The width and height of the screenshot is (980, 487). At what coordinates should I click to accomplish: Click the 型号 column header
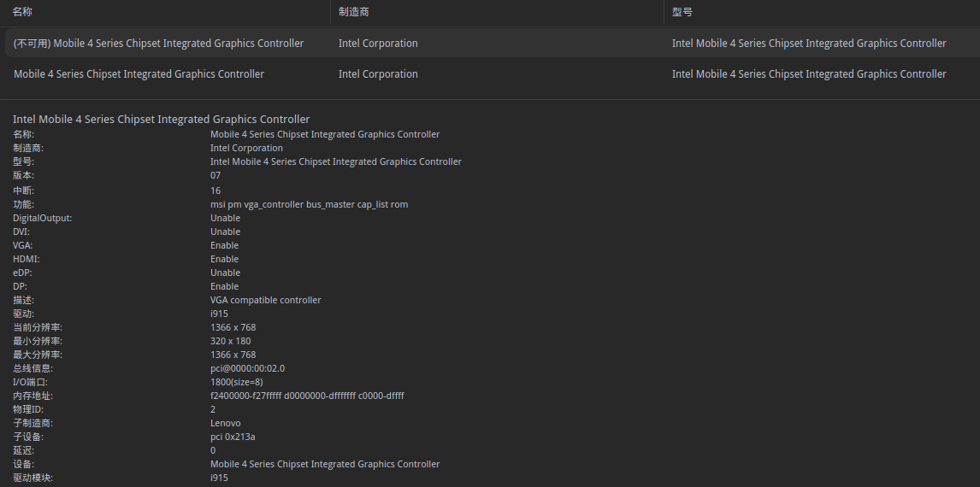click(x=682, y=12)
